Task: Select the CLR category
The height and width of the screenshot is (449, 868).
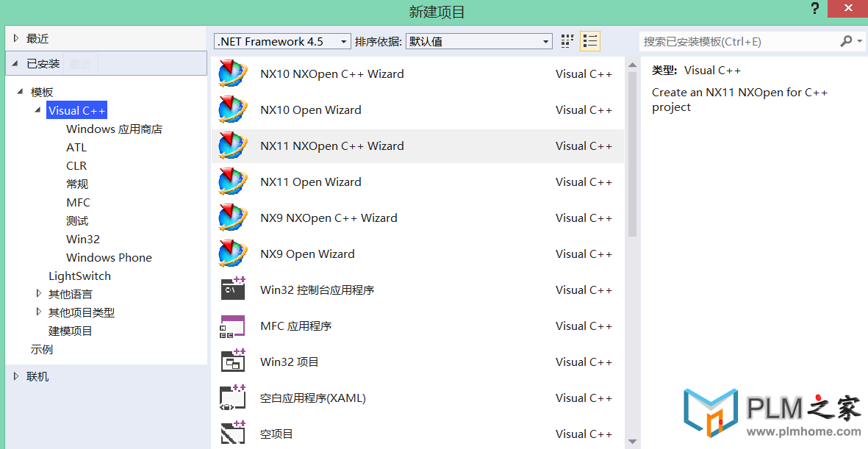Action: tap(76, 165)
